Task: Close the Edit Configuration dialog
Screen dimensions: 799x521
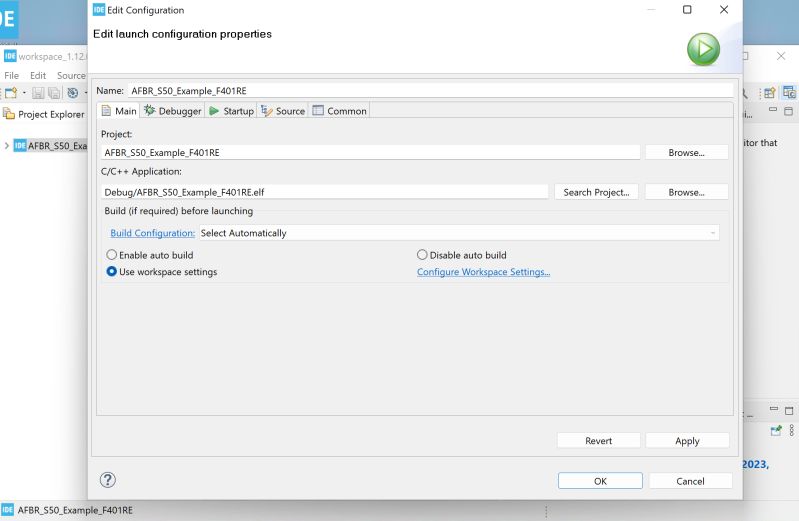Action: pos(724,10)
